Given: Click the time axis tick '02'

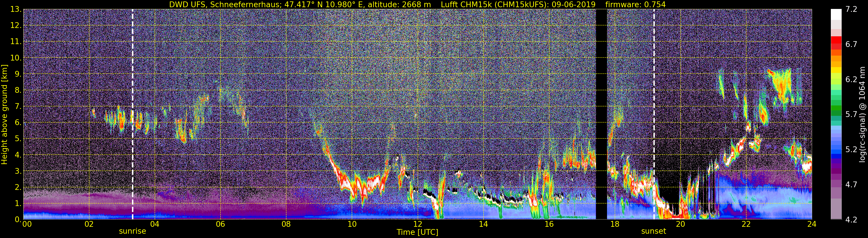Looking at the screenshot, I should [x=89, y=224].
